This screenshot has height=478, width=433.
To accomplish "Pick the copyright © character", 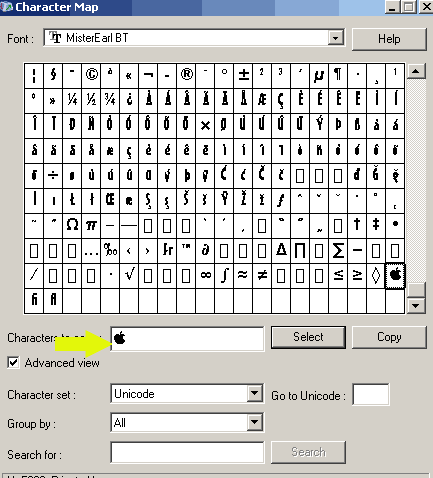I will [91, 76].
